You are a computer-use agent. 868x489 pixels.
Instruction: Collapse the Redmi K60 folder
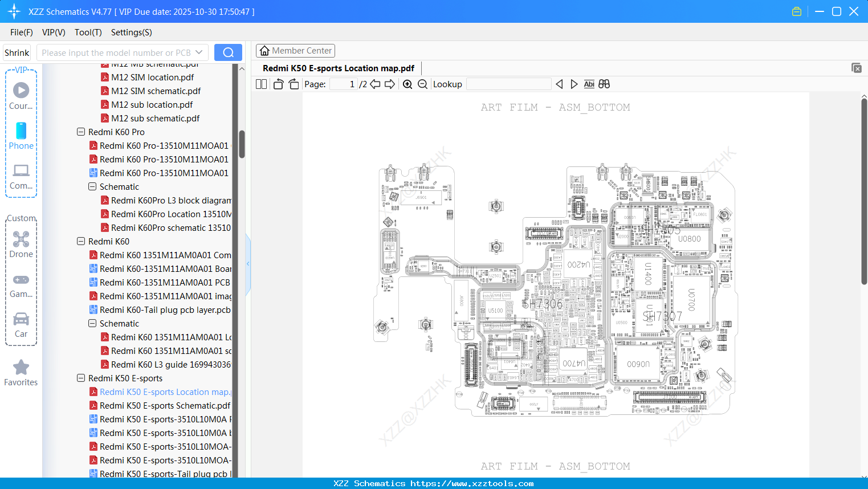point(81,241)
